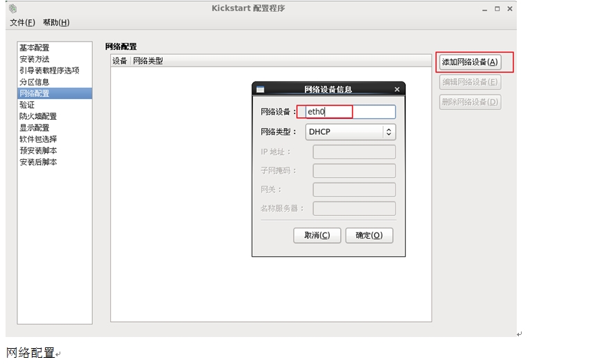
Task: Maximize the Kickstart window
Action: coord(497,8)
